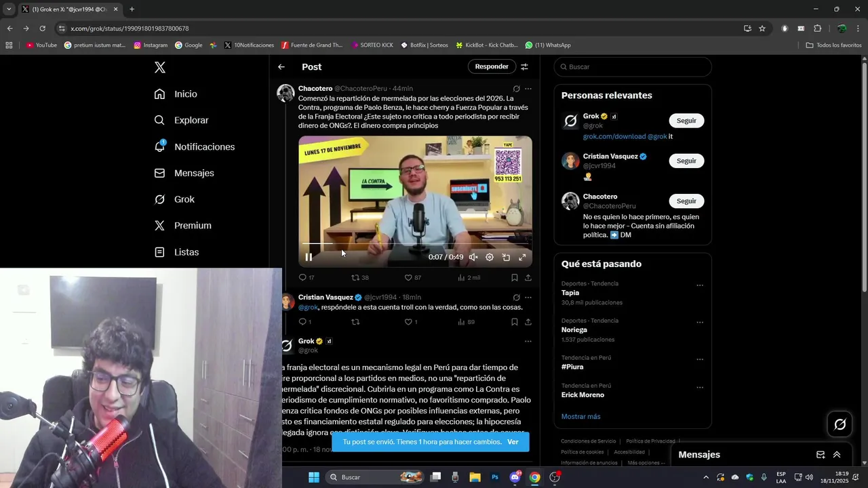Follow Cristian Vasquez with Seguir button
Viewport: 868px width, 488px height.
[x=686, y=161]
